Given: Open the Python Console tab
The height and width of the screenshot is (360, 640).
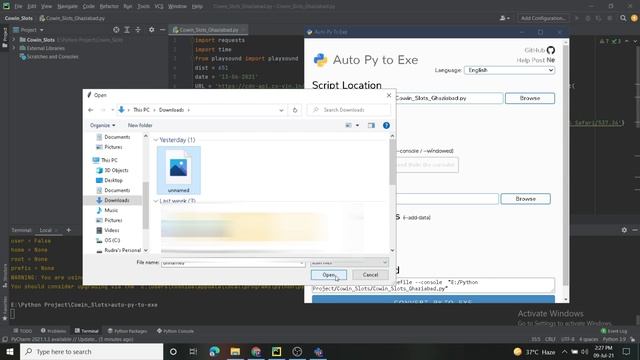Looking at the screenshot, I should click(176, 331).
